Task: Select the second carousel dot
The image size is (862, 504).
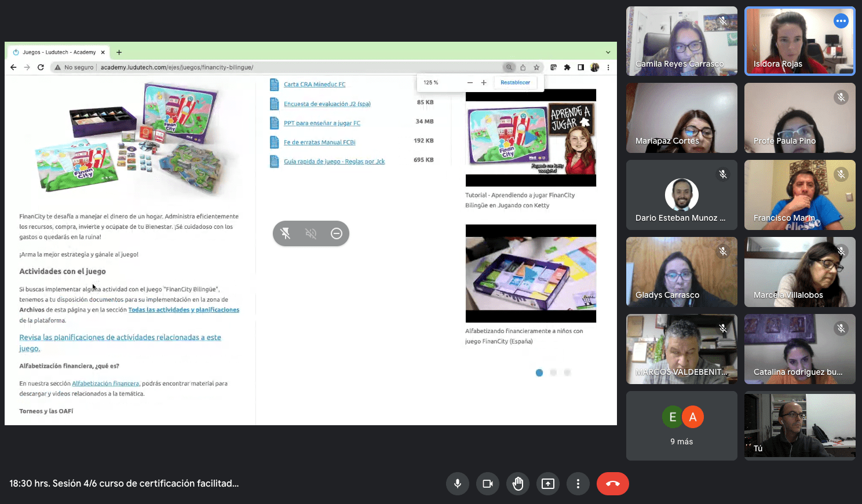Action: (553, 372)
